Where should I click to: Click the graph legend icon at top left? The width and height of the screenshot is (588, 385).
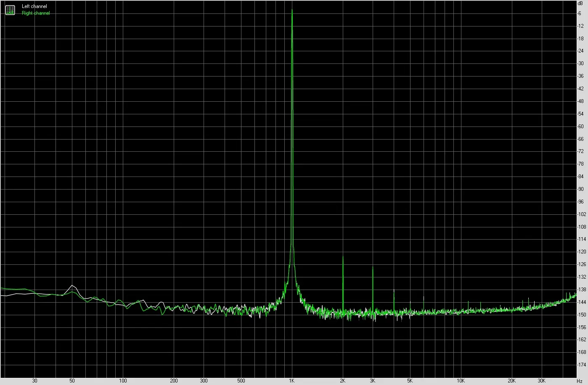click(x=10, y=10)
